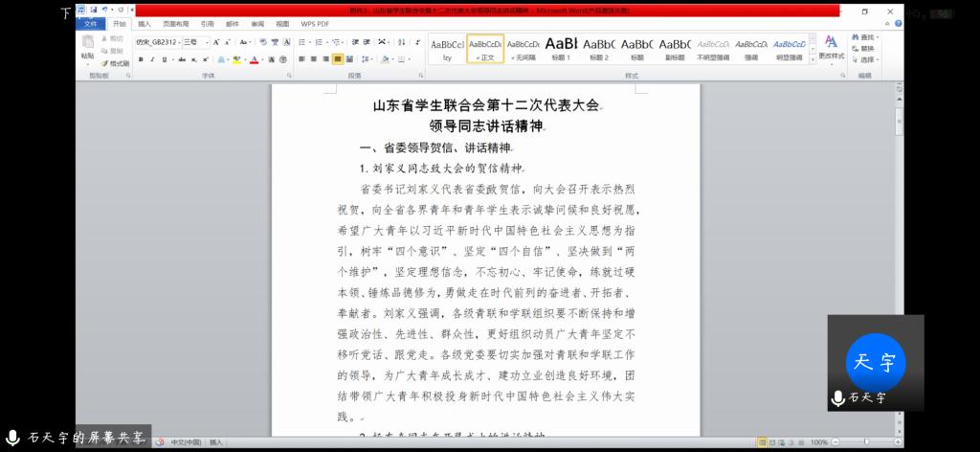Switch to the Insert (插入) ribbon tab
The image size is (980, 452).
(x=145, y=23)
